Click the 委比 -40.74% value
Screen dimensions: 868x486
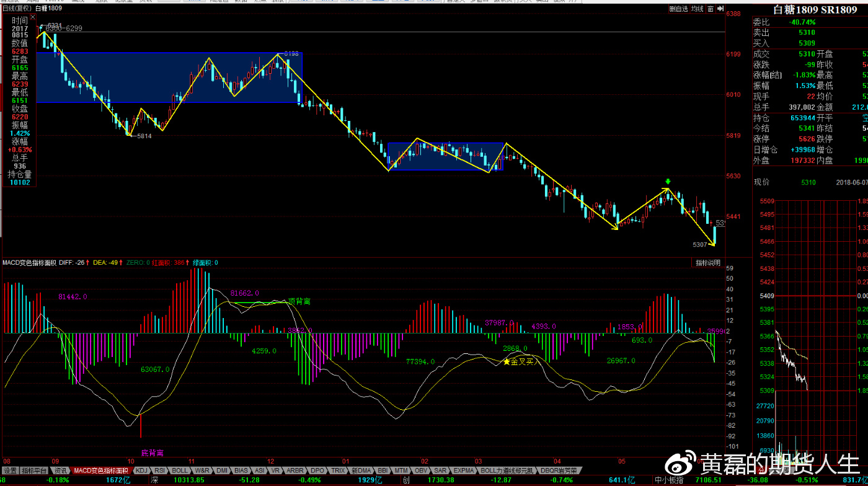pos(802,22)
